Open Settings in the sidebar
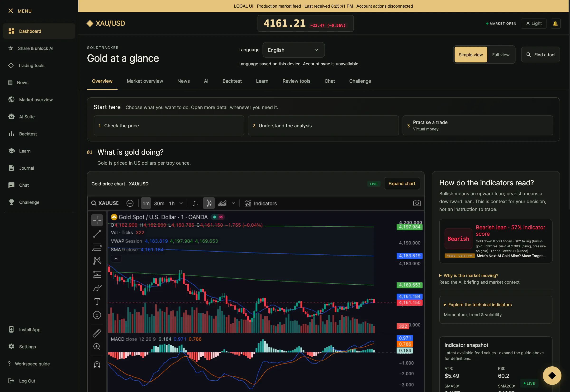Viewport: 570px width, 392px height. tap(39, 347)
